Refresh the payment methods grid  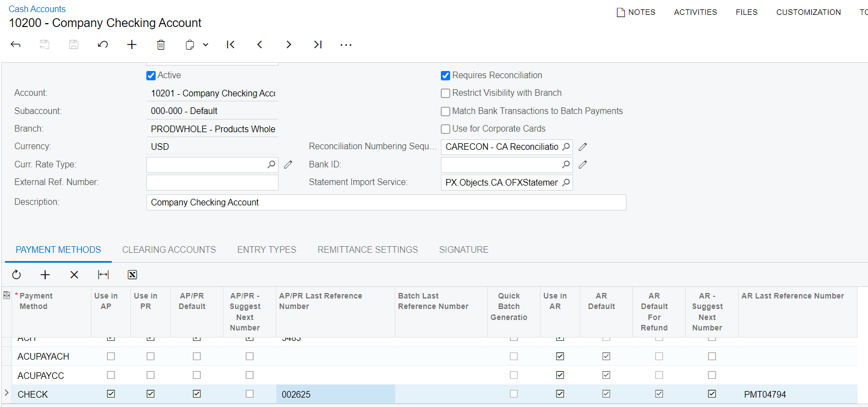(x=17, y=275)
